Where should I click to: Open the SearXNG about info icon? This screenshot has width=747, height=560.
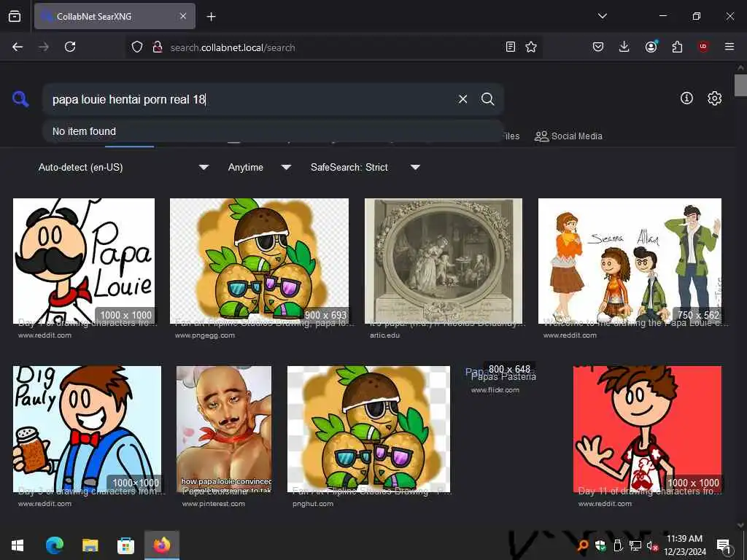tap(686, 98)
